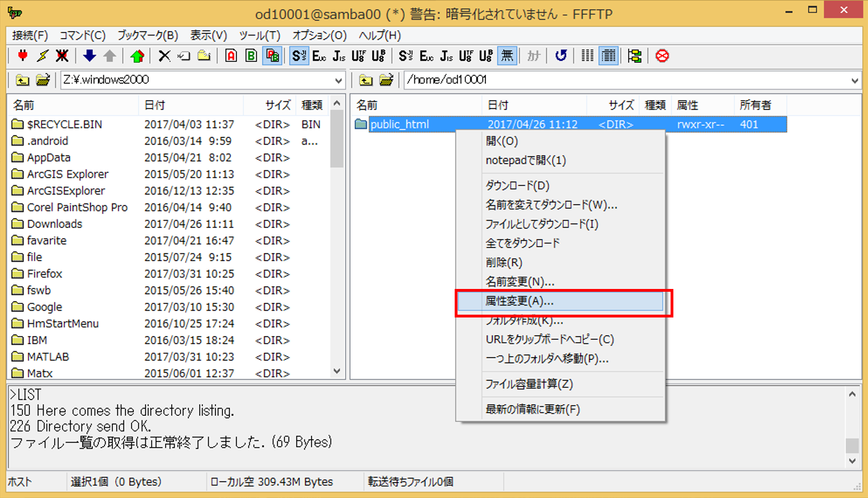Open the 接続(F) menu
Viewport: 868px width, 498px height.
coord(30,35)
